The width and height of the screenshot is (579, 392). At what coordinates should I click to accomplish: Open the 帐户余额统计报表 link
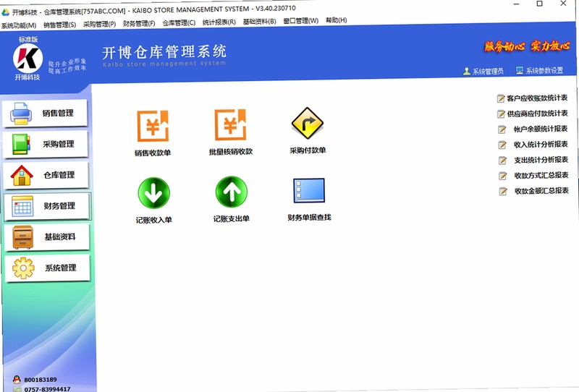click(541, 129)
